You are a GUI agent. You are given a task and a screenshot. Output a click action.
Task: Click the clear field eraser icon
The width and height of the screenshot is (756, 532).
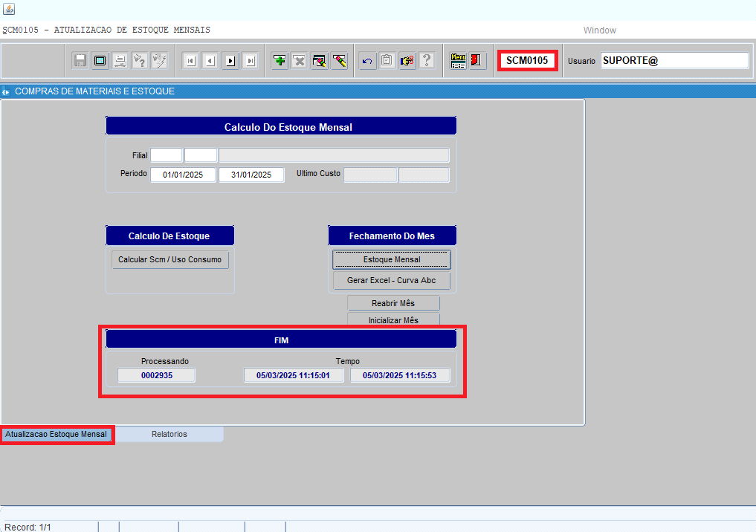tap(340, 61)
